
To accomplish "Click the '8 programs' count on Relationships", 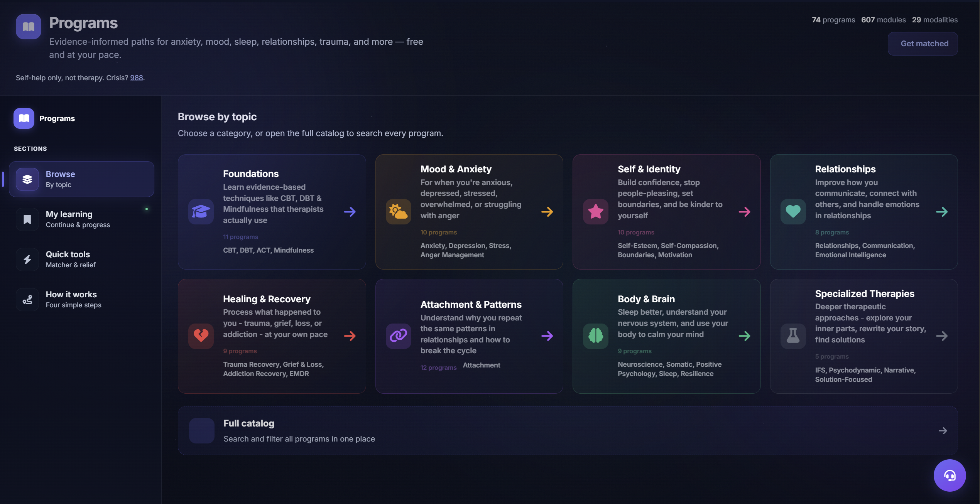I will click(x=832, y=233).
